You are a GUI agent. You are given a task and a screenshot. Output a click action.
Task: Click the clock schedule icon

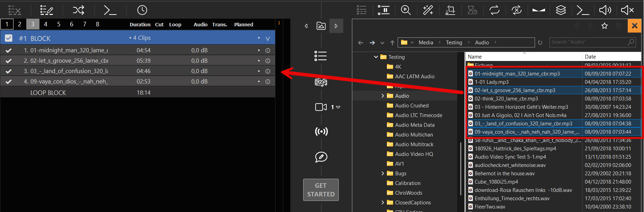[x=142, y=10]
